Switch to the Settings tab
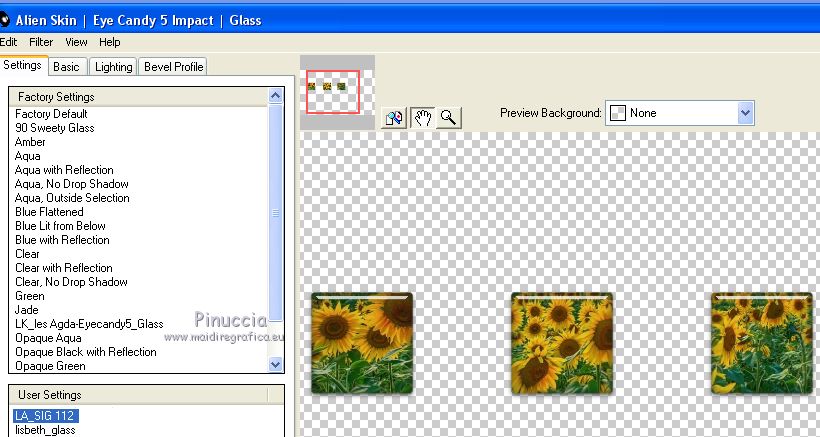 pyautogui.click(x=22, y=65)
